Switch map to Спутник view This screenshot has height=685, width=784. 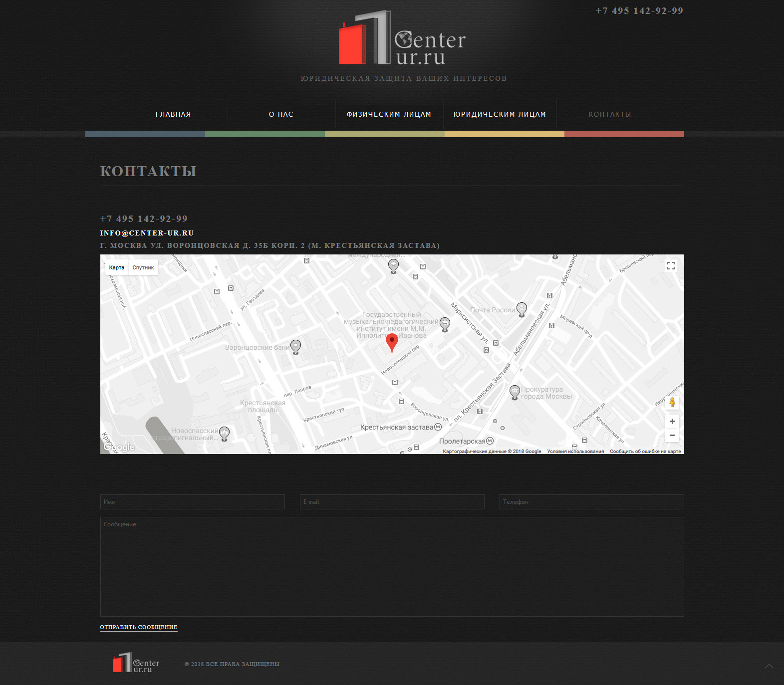coord(143,267)
